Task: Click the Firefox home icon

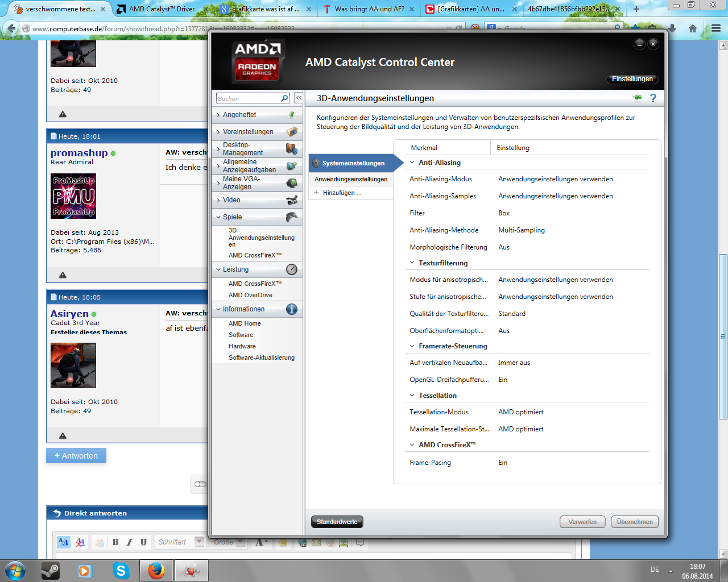Action: [693, 28]
